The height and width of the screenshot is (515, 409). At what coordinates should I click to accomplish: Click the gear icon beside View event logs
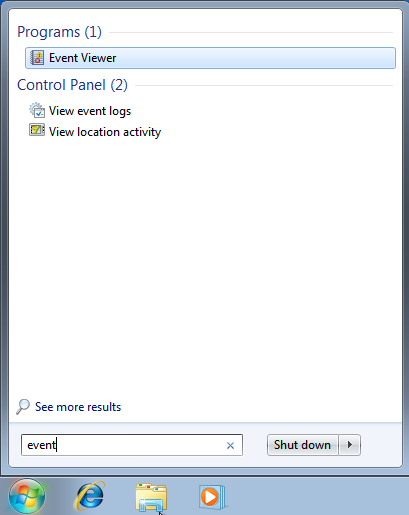pyautogui.click(x=37, y=110)
